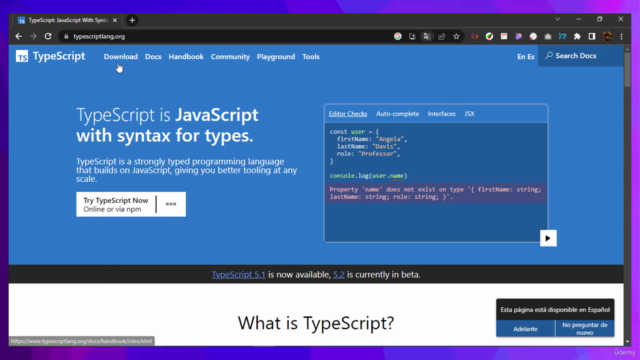Click the purple extension icon

[519, 36]
